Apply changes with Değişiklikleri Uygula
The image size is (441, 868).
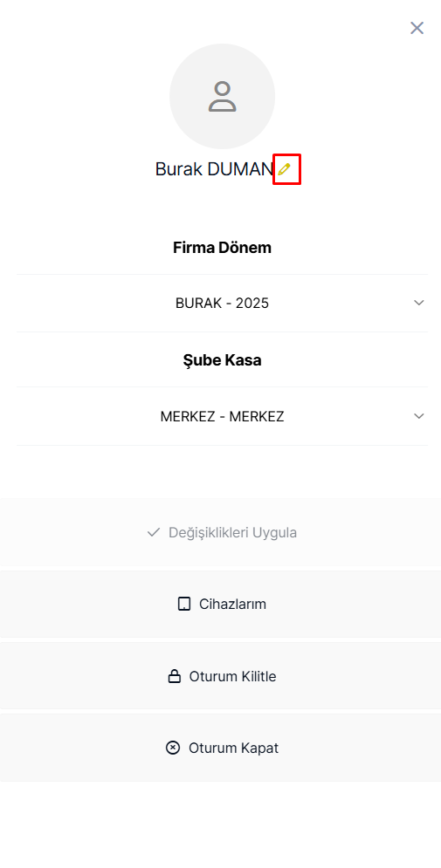coord(220,532)
